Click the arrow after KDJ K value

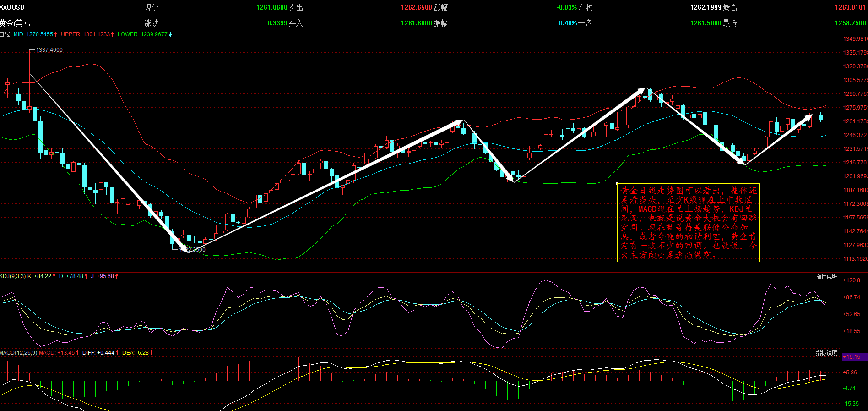click(x=54, y=276)
